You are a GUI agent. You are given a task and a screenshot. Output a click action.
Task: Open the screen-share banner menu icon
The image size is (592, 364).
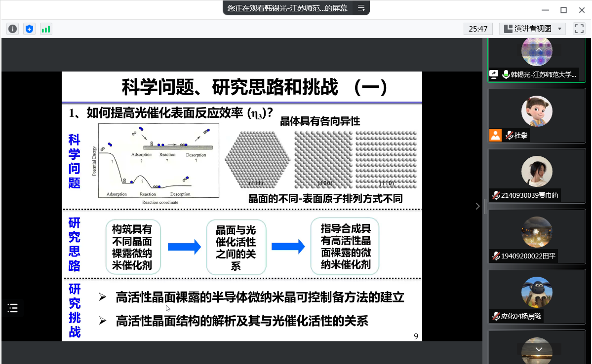(x=361, y=8)
